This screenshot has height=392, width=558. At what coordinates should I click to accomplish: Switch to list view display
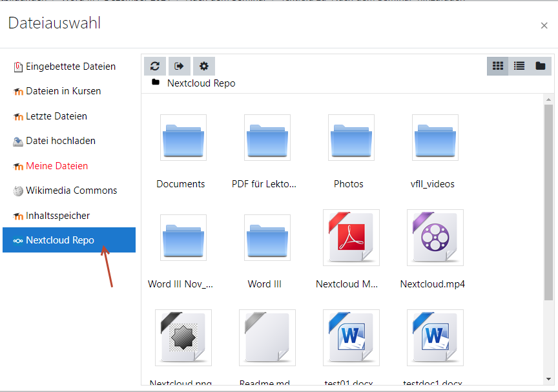pos(519,66)
